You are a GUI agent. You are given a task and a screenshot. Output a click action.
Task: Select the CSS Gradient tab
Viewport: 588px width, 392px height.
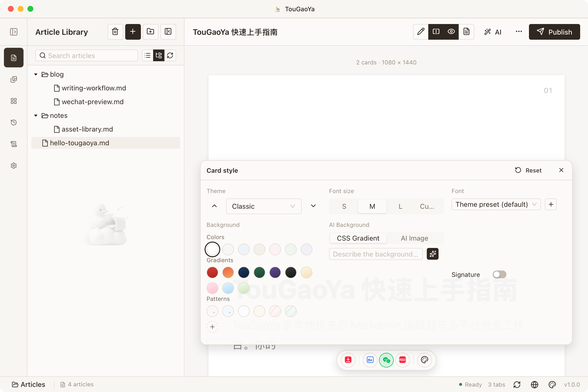pyautogui.click(x=358, y=238)
